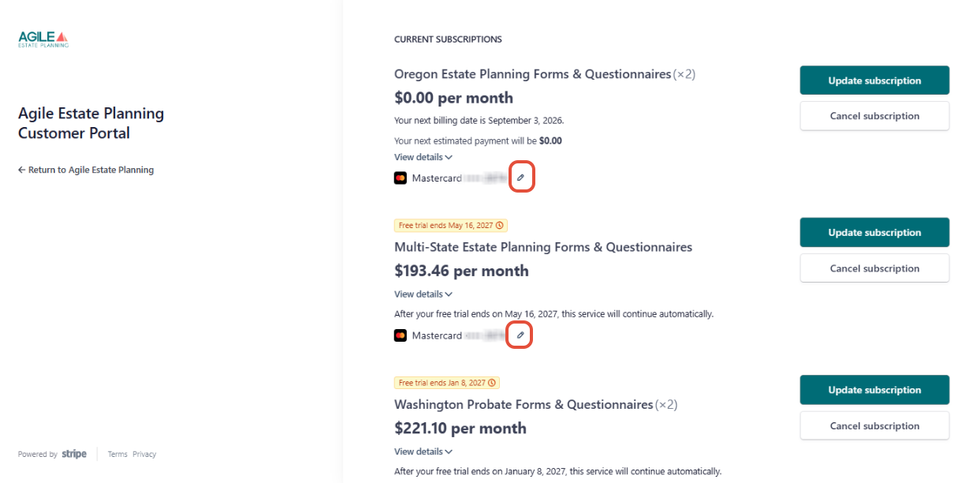The height and width of the screenshot is (483, 980).
Task: Update the Oregon Estate Planning subscription
Action: 874,80
